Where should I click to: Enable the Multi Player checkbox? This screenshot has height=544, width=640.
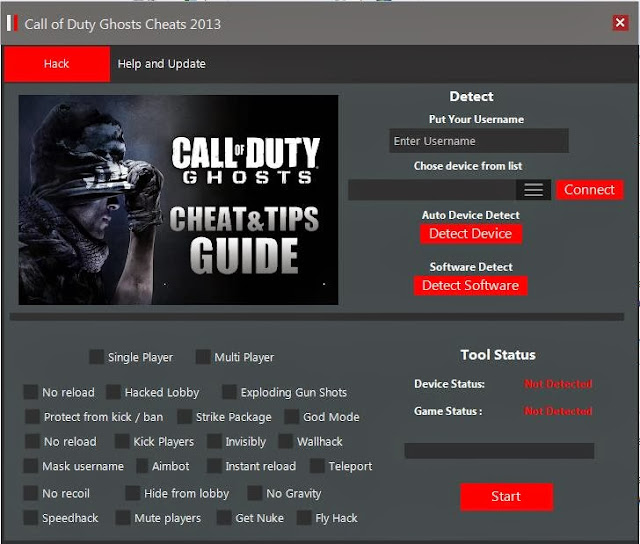(x=203, y=357)
